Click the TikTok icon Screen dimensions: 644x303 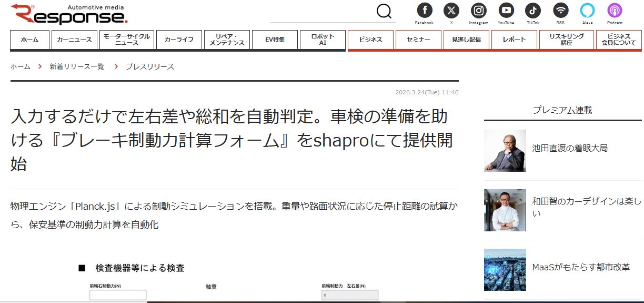click(x=533, y=10)
